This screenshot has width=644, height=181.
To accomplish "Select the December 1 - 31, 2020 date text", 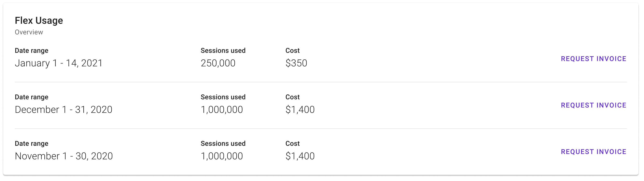I will pos(64,110).
